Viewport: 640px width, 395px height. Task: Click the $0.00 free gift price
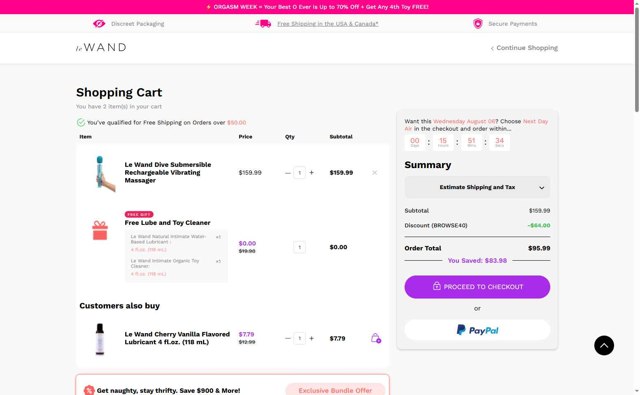[x=247, y=243]
